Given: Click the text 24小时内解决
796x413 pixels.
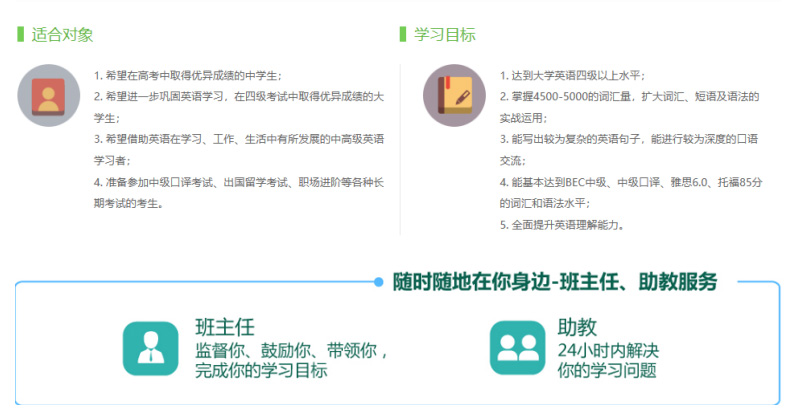Looking at the screenshot, I should coord(608,351).
